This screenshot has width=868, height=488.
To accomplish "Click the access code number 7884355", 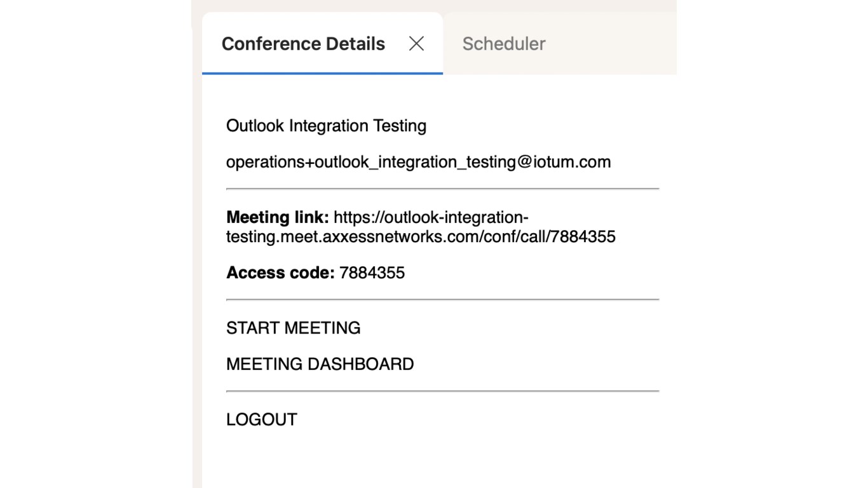I will click(x=372, y=273).
